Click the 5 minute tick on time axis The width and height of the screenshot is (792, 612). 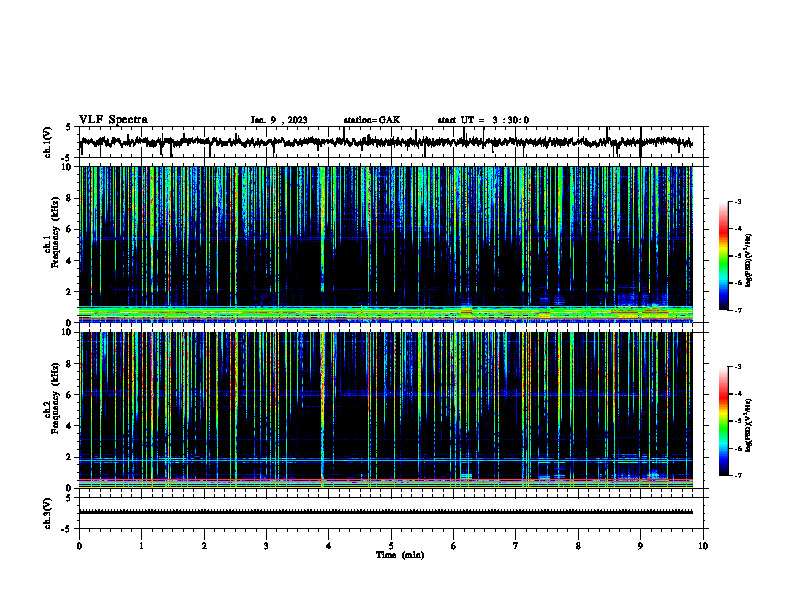point(391,546)
